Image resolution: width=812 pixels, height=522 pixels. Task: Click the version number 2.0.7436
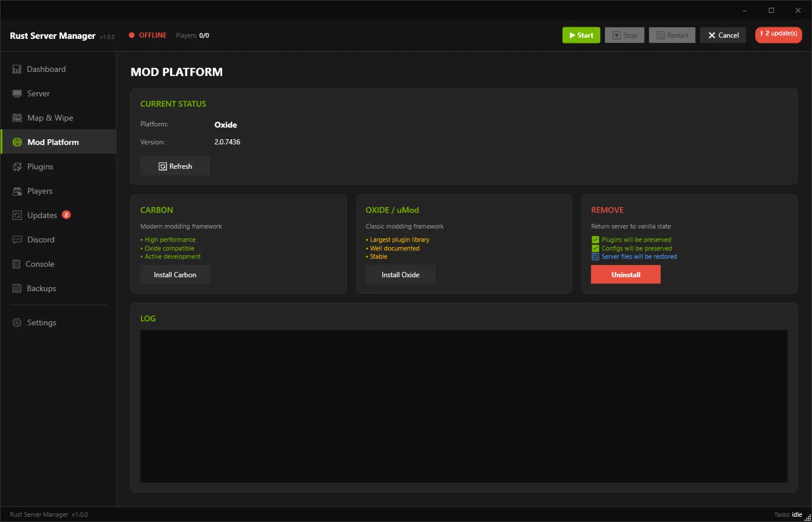(x=227, y=142)
